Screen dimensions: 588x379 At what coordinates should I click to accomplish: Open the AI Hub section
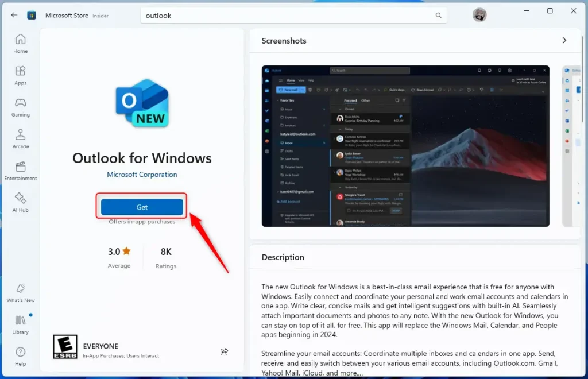tap(20, 203)
